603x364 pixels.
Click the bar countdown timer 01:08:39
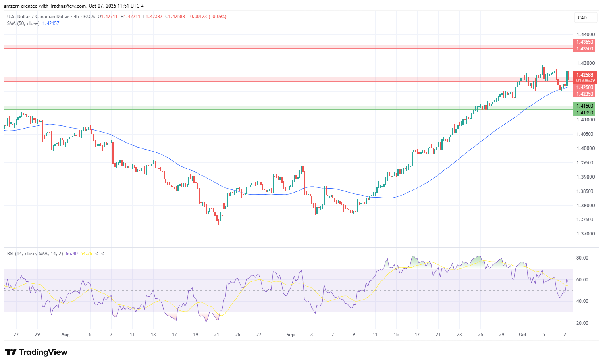click(585, 81)
